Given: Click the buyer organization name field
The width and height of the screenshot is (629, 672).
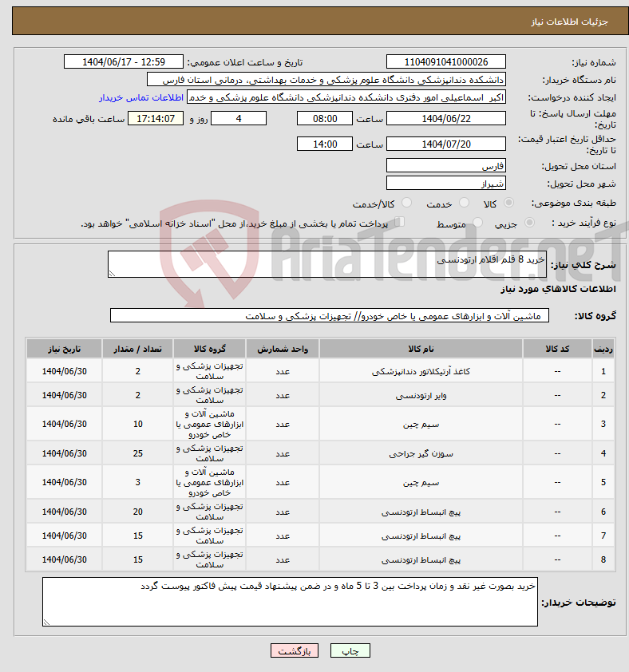Looking at the screenshot, I should [x=326, y=80].
